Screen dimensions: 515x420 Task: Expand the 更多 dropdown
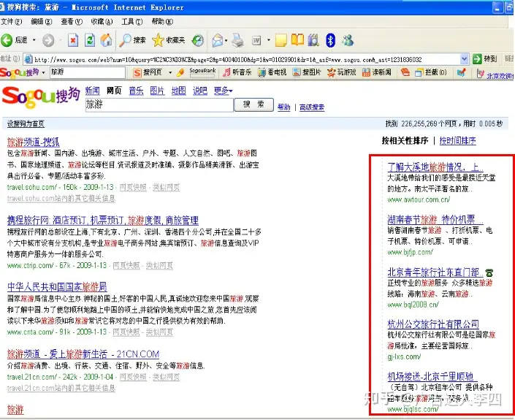tap(223, 91)
